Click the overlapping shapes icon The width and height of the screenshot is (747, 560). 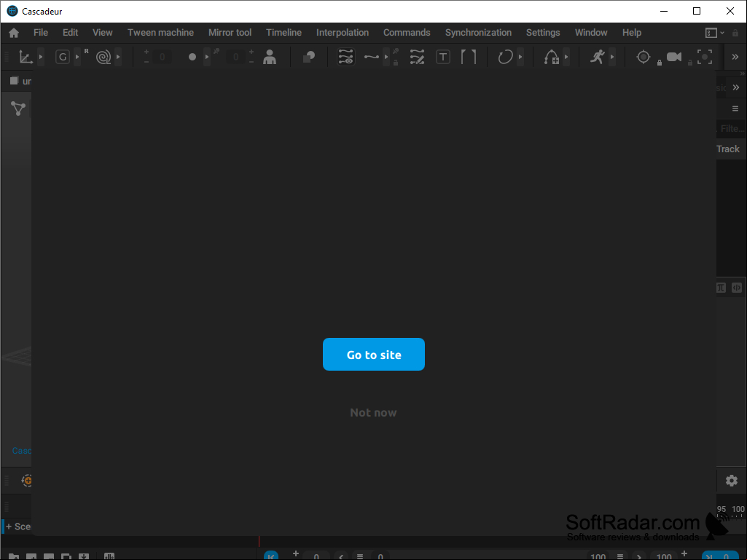[x=309, y=57]
